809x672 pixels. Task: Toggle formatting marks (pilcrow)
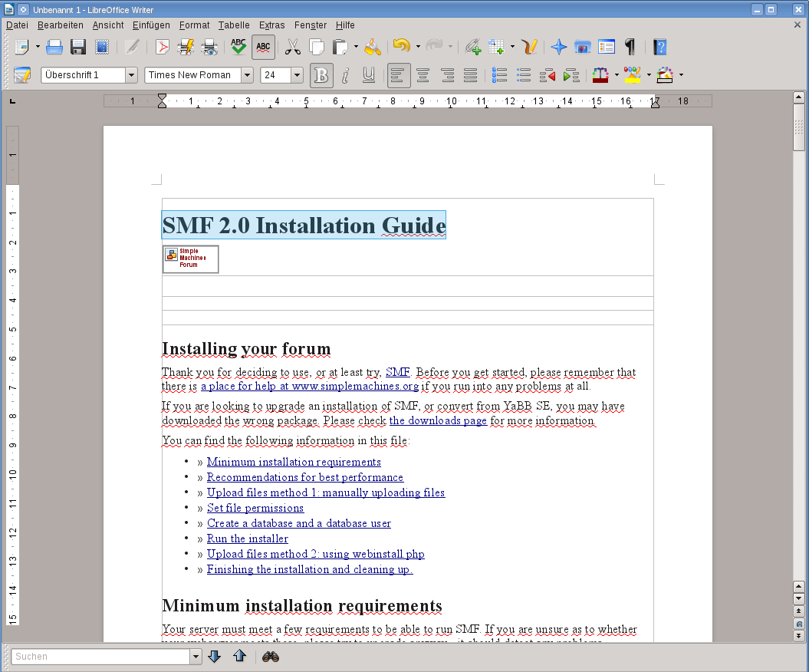coord(630,48)
